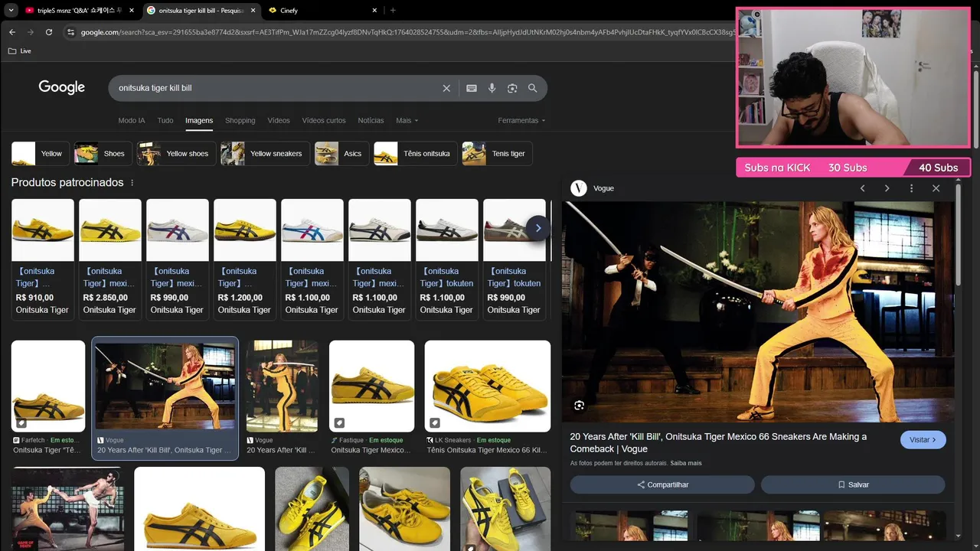This screenshot has height=551, width=980.
Task: Open the tab search dropdown arrow
Action: click(11, 10)
